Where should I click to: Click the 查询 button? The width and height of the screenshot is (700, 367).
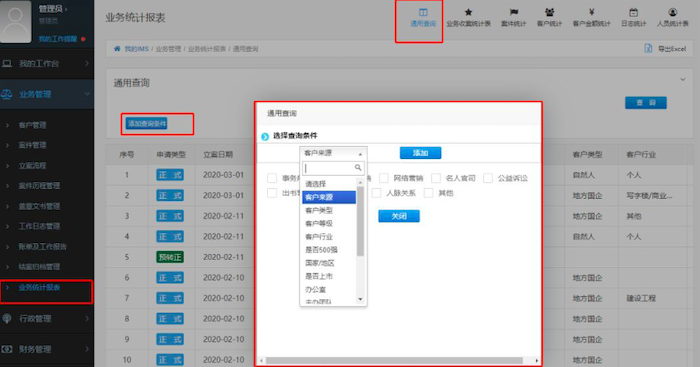[x=646, y=103]
